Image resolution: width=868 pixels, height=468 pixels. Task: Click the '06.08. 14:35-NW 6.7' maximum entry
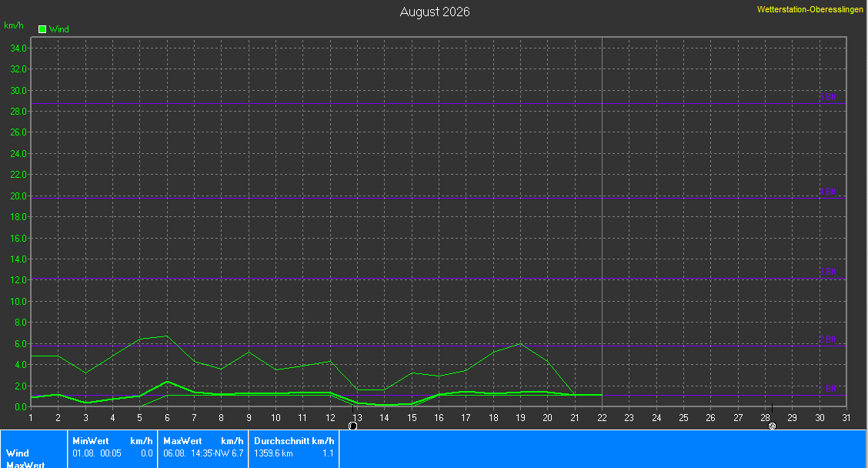203,453
